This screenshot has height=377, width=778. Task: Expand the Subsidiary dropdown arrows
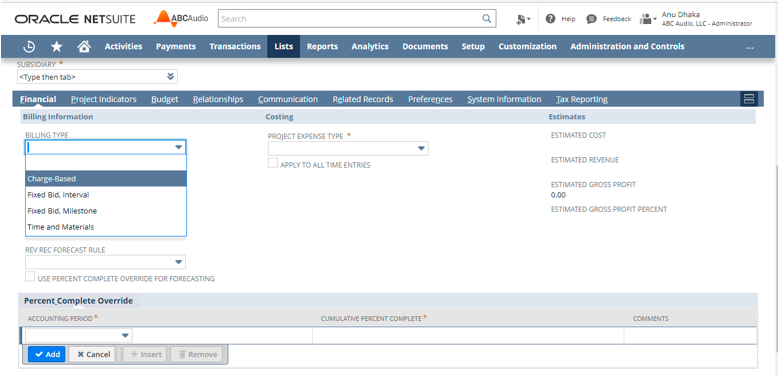click(171, 77)
